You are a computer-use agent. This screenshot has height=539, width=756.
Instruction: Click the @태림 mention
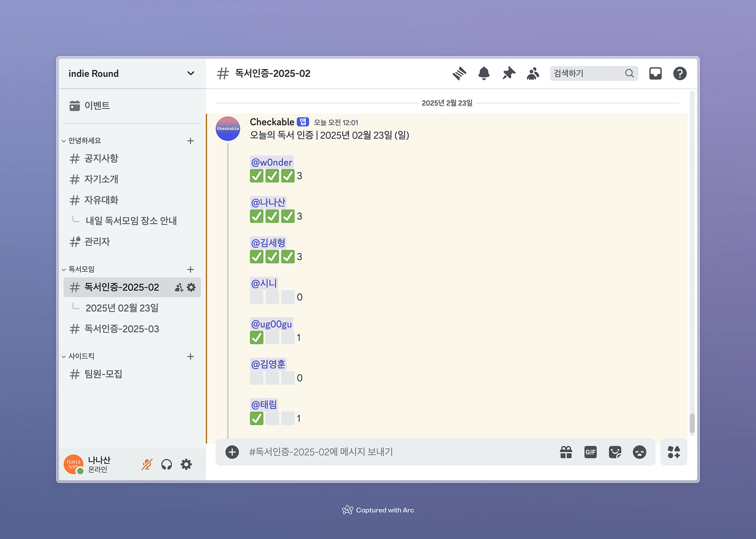[264, 405]
